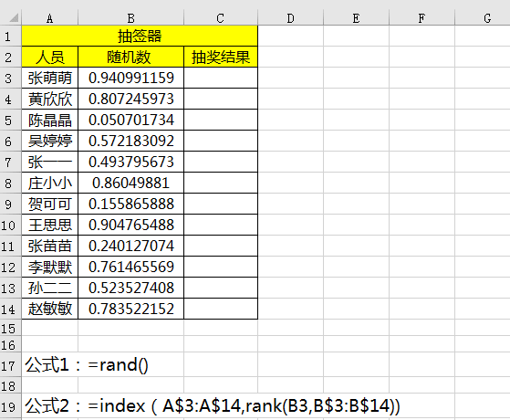The image size is (510, 420).
Task: Click the 随机数 header cell
Action: tap(131, 57)
